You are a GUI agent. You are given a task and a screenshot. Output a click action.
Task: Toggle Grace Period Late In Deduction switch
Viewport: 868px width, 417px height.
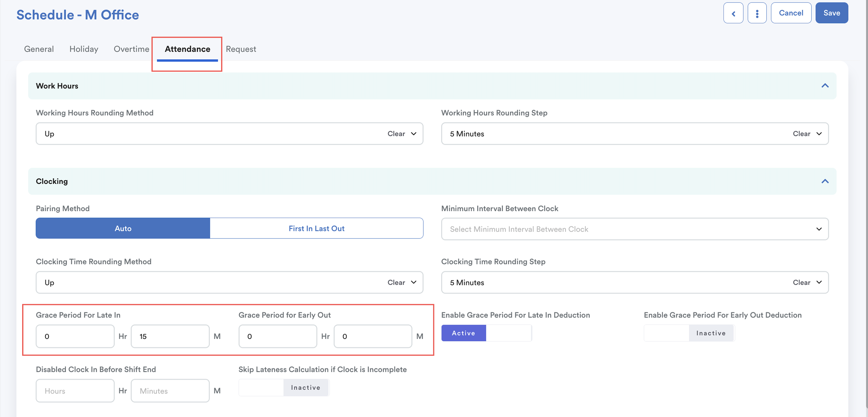pos(486,333)
